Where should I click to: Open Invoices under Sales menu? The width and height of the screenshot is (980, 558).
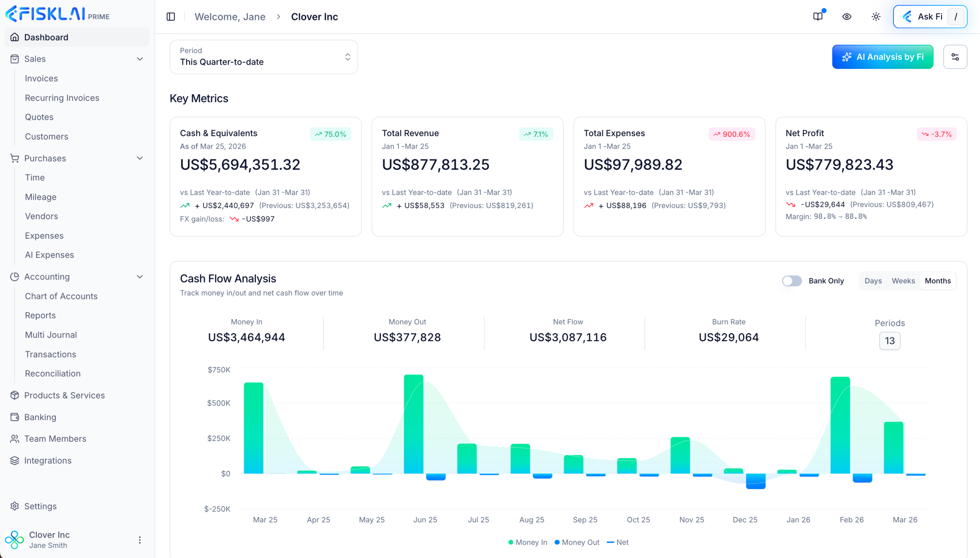41,78
